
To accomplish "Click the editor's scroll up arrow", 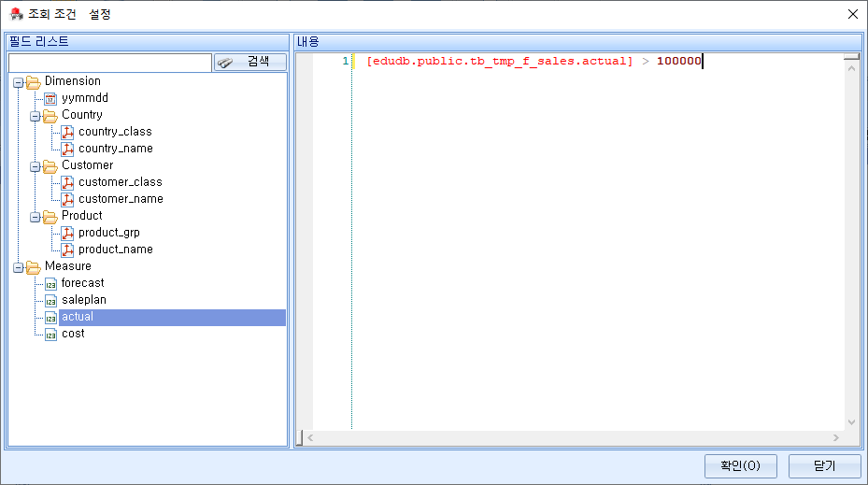I will [851, 68].
